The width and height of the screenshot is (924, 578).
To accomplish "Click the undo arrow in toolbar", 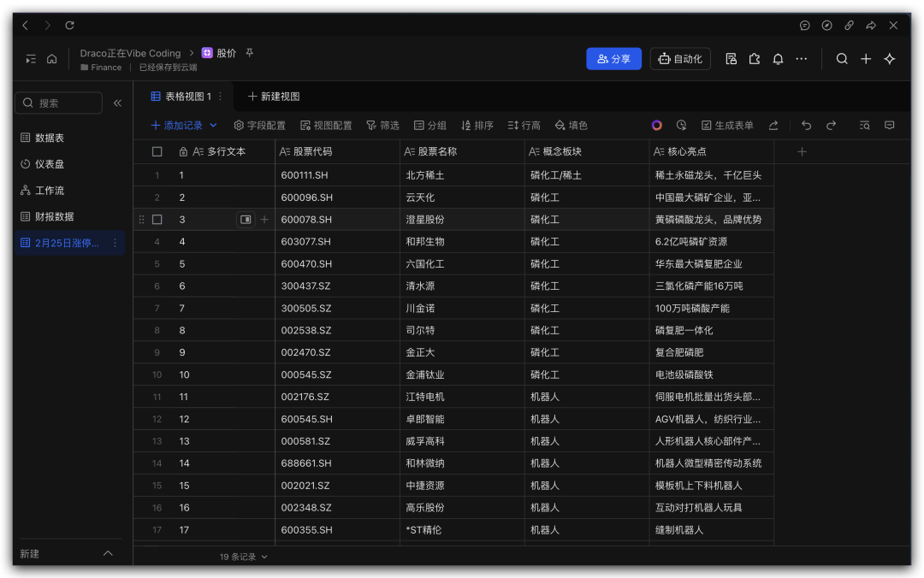I will point(806,126).
